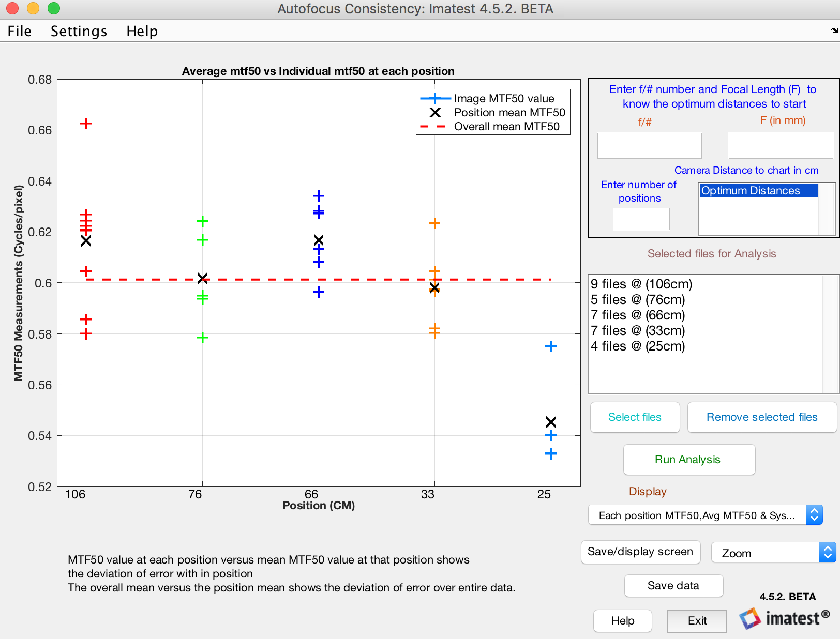This screenshot has width=840, height=639.
Task: Click Remove selected files button
Action: 762,417
